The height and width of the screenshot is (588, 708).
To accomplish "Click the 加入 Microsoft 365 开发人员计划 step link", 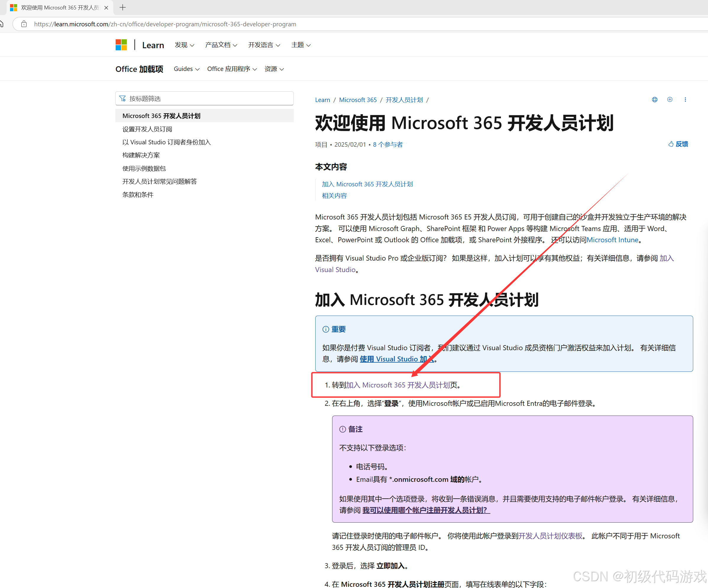I will coord(398,385).
